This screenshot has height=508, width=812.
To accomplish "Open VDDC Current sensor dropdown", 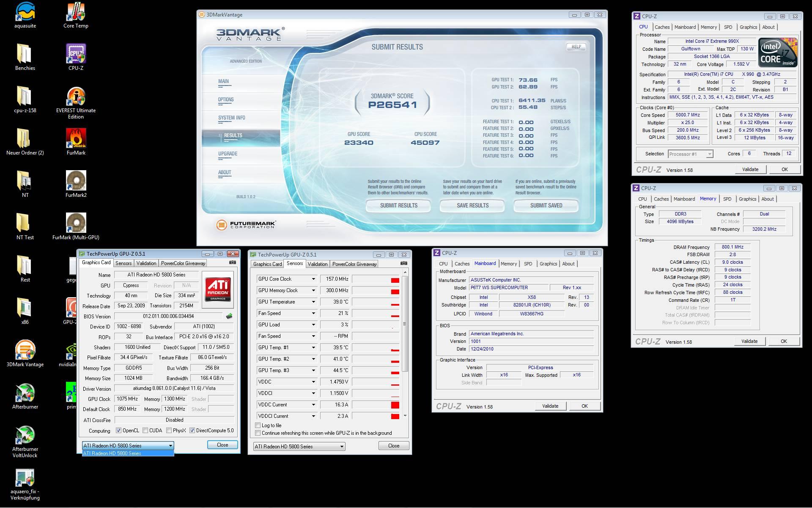I will tap(313, 405).
